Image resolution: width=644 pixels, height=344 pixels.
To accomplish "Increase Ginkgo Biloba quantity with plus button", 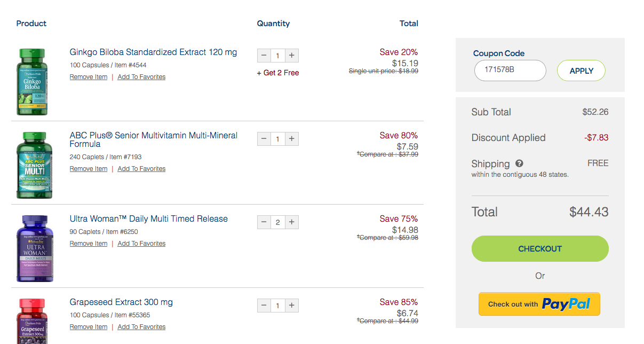I will tap(292, 56).
